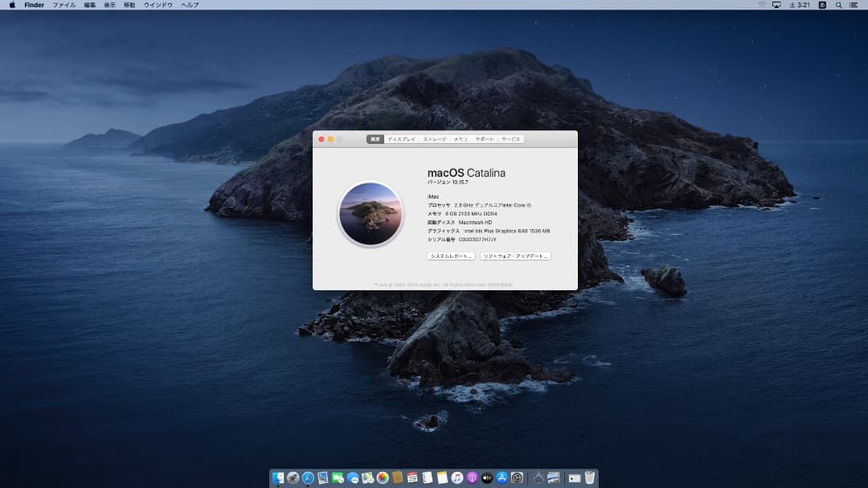Screen dimensions: 868x488
Task: Switch to the ストレージ tab
Action: point(435,139)
